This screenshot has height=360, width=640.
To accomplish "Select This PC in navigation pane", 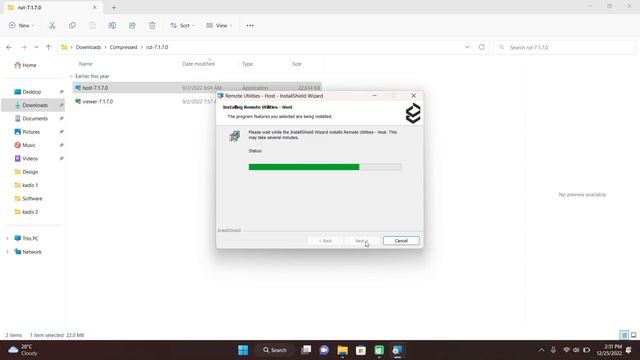I will 27,238.
